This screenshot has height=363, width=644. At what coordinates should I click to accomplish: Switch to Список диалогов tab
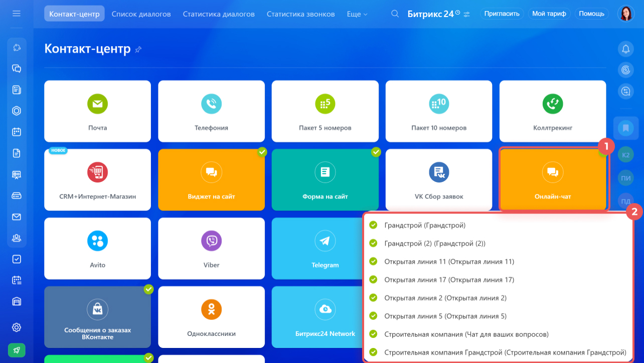[141, 14]
